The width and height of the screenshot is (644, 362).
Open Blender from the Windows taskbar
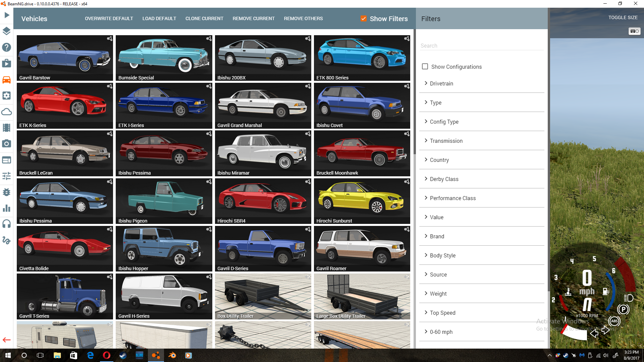click(172, 355)
